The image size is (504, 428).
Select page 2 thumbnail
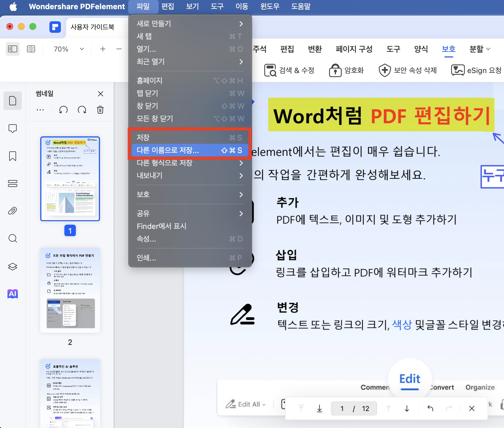pyautogui.click(x=70, y=290)
